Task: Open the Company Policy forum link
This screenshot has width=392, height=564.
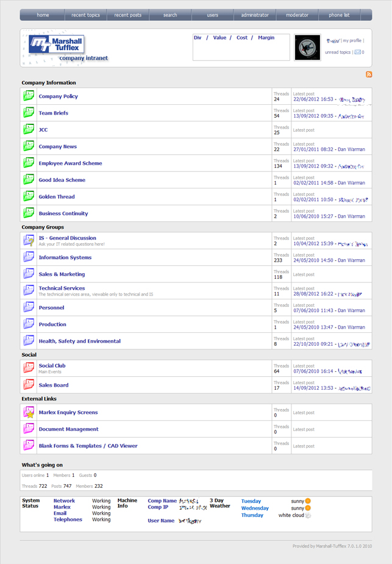Action: tap(59, 96)
